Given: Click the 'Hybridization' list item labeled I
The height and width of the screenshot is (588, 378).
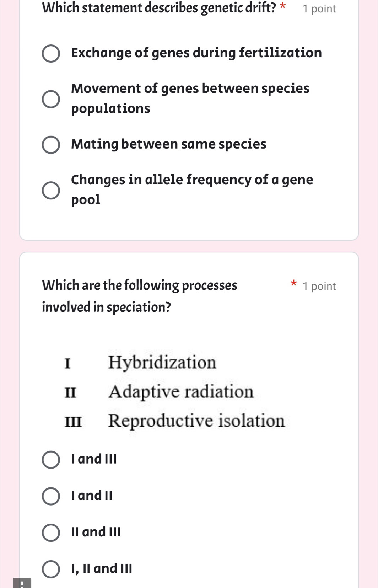Looking at the screenshot, I should (x=162, y=363).
